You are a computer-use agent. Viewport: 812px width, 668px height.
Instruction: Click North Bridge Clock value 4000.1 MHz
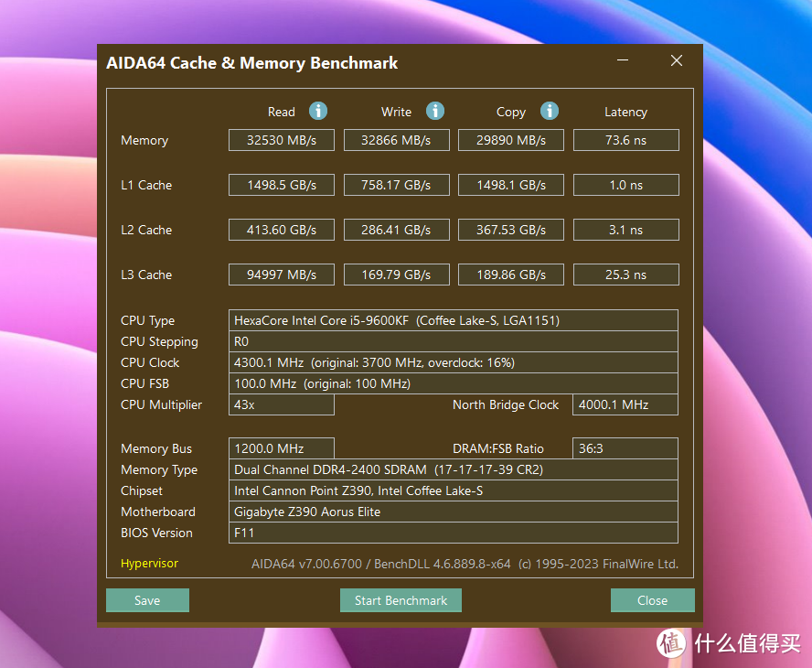[625, 404]
